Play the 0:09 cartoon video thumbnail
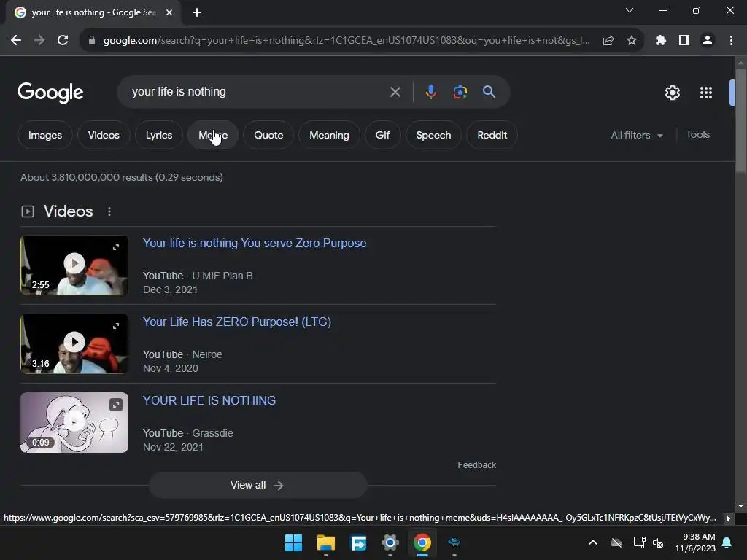747x560 pixels. [74, 422]
